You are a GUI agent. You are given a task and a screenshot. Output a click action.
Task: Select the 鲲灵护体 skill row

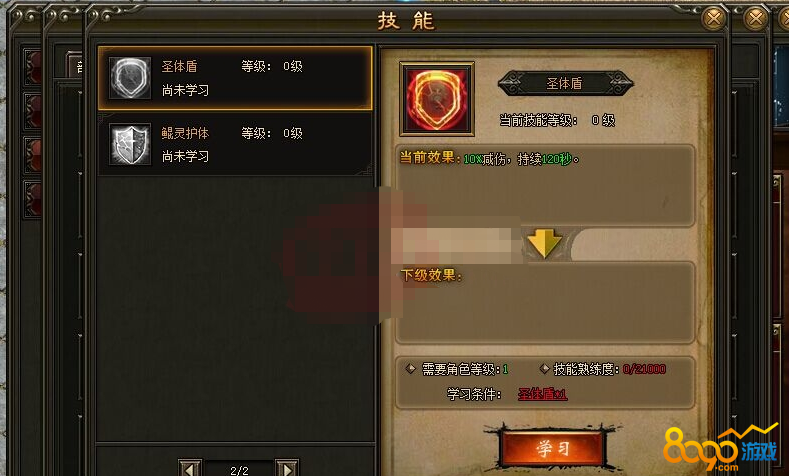click(235, 144)
